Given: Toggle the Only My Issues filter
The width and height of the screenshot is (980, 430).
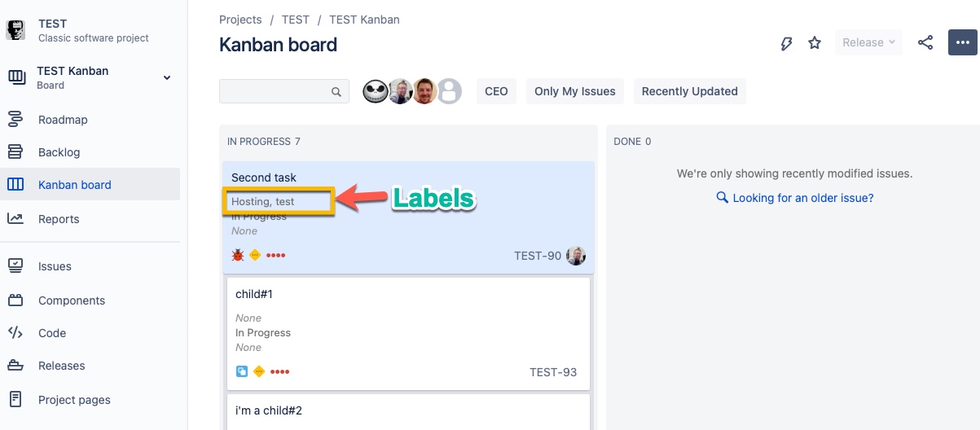Looking at the screenshot, I should pos(575,91).
